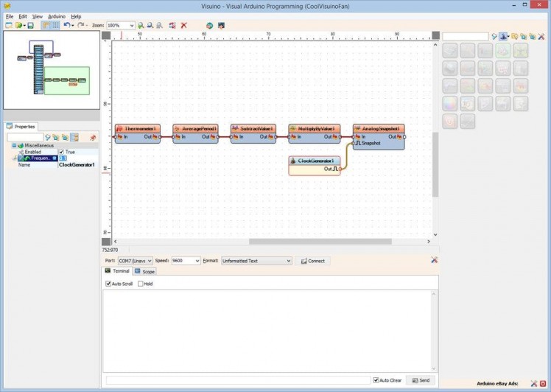Viewport: 551px width, 392px height.
Task: Click the AnalogSnapshot1 component header
Action: click(x=379, y=128)
